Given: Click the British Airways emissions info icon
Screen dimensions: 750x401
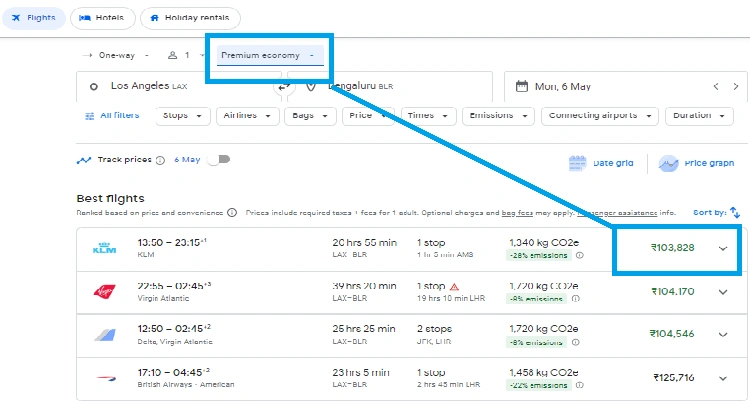Looking at the screenshot, I should (x=580, y=385).
